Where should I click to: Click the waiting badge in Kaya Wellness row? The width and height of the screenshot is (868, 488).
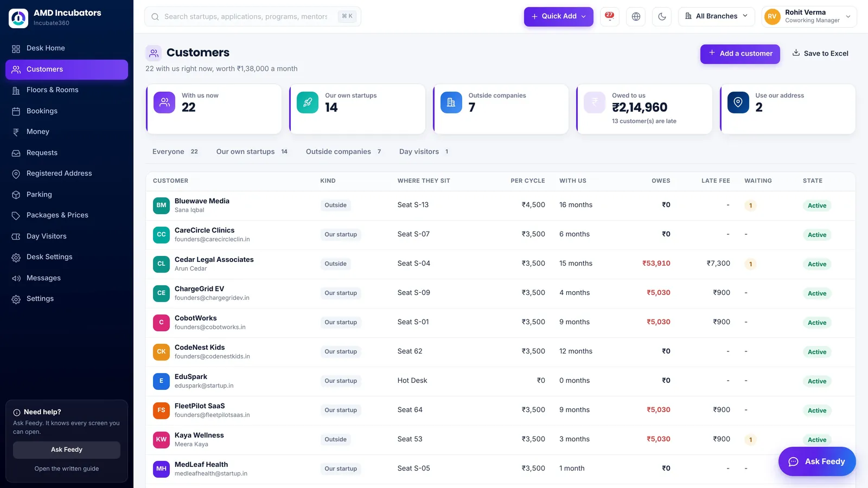(750, 440)
